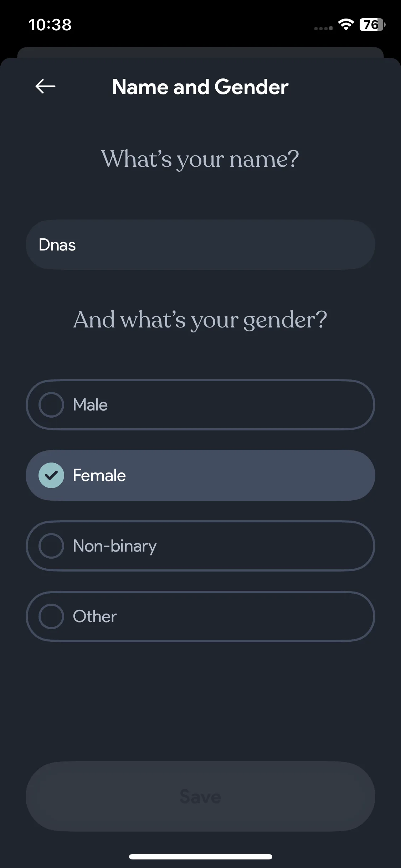Tap the battery indicator icon
This screenshot has height=868, width=401.
pyautogui.click(x=372, y=25)
